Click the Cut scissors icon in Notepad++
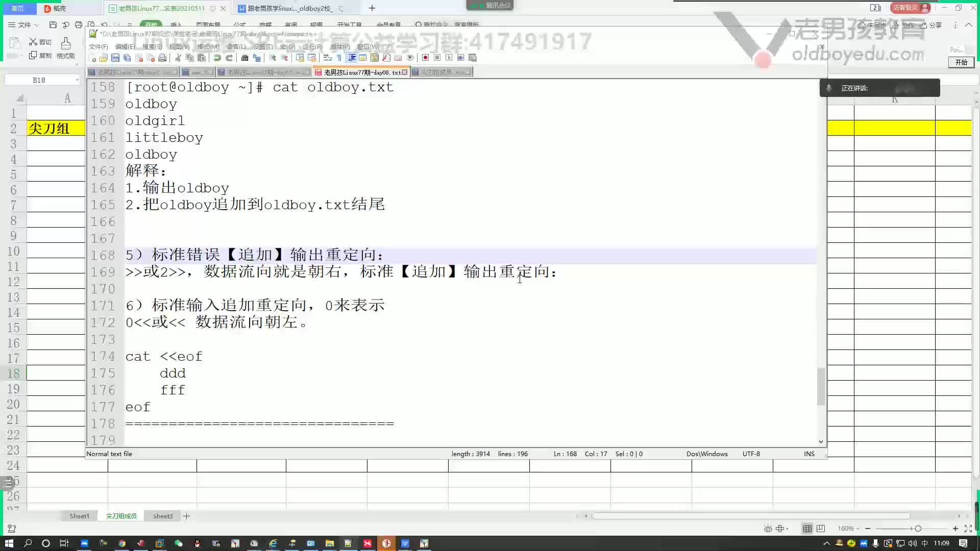The height and width of the screenshot is (551, 980). [178, 58]
